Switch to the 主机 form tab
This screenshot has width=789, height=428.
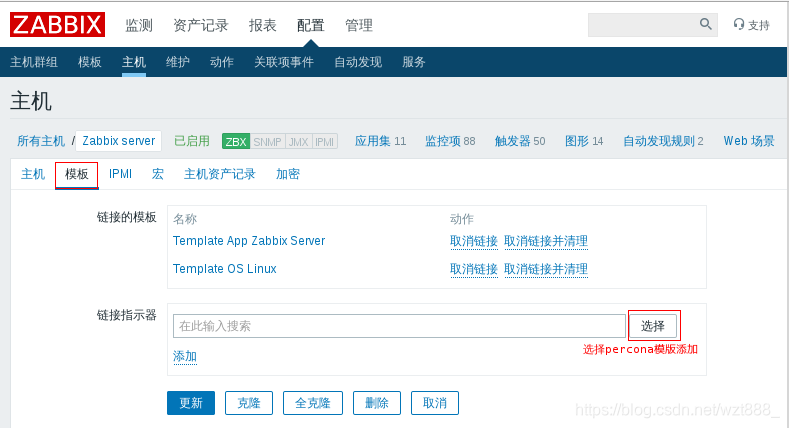click(x=33, y=174)
